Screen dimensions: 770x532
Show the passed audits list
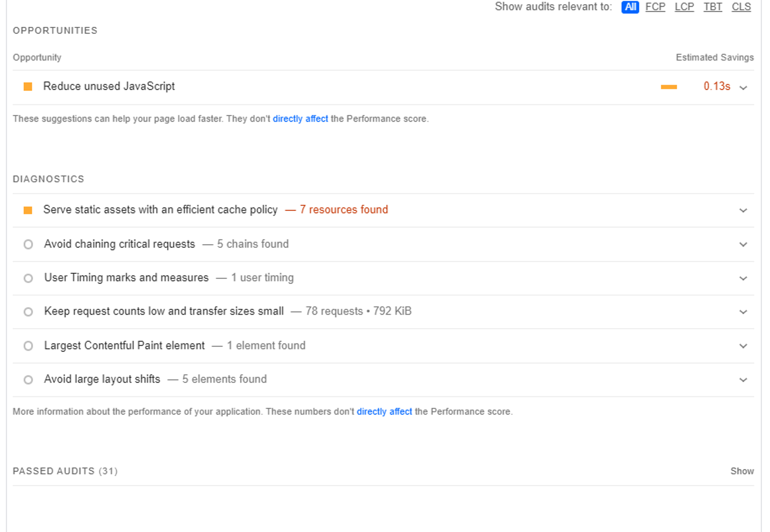[x=742, y=471]
